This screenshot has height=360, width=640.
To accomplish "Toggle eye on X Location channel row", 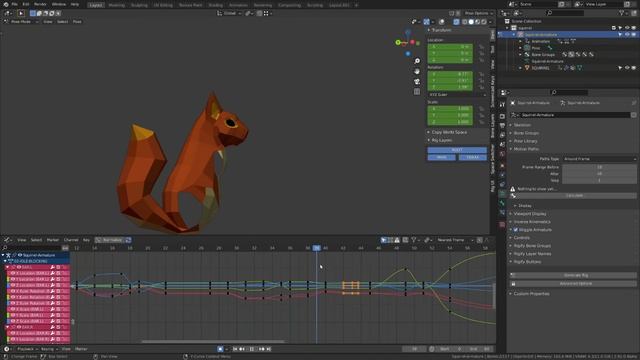I will coord(13,273).
